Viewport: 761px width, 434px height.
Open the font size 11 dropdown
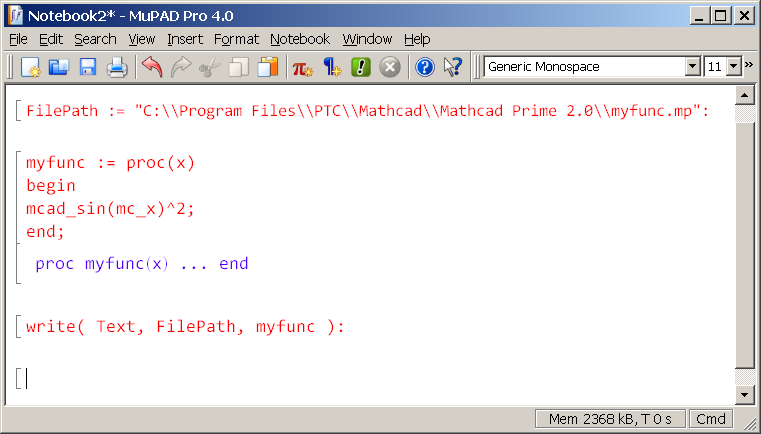coord(734,67)
